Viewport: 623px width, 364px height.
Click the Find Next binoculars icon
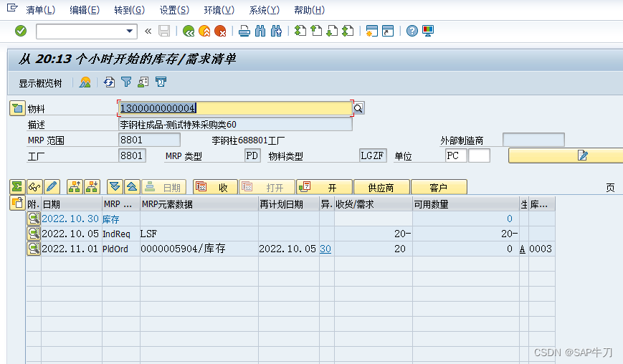276,31
